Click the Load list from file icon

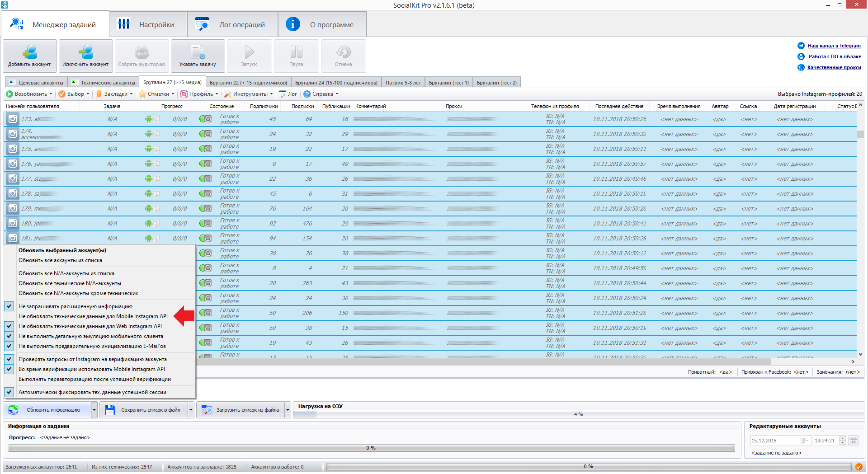pyautogui.click(x=207, y=410)
